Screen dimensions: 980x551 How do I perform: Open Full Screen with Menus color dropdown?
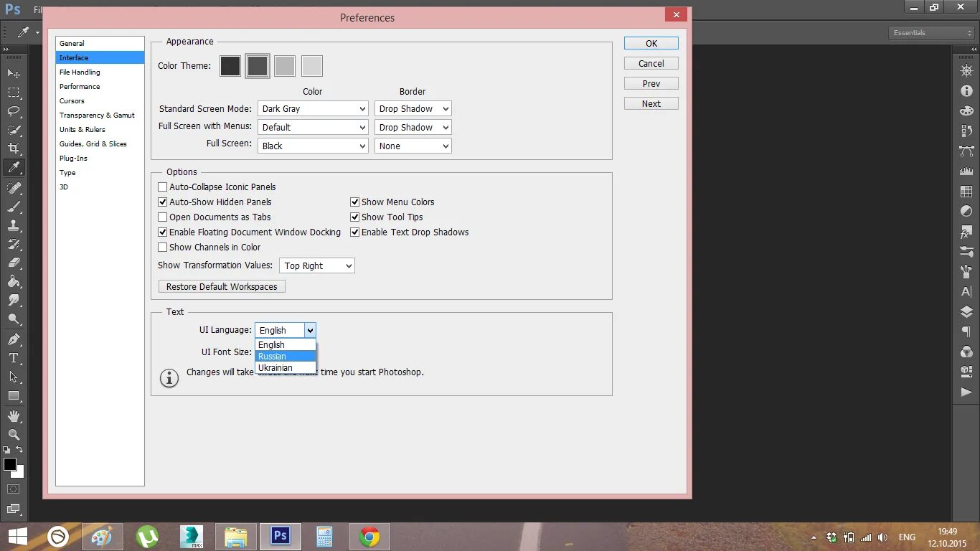(x=313, y=127)
